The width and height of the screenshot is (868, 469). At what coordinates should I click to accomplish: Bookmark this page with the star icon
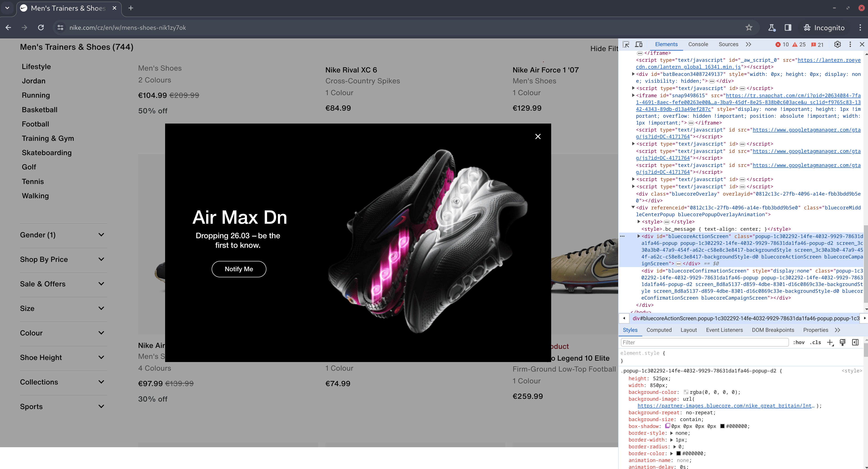coord(749,28)
